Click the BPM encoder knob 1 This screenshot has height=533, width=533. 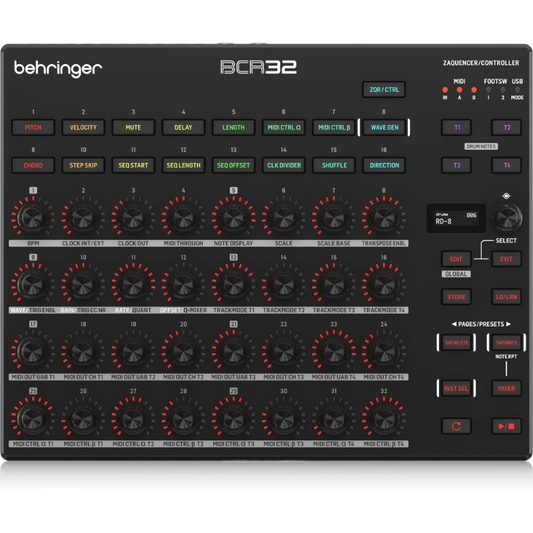[32, 217]
